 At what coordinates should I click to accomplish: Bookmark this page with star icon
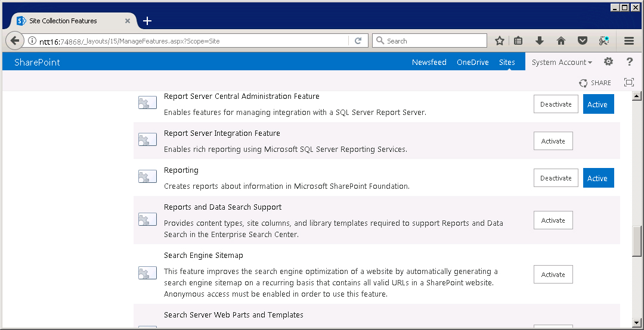[500, 41]
